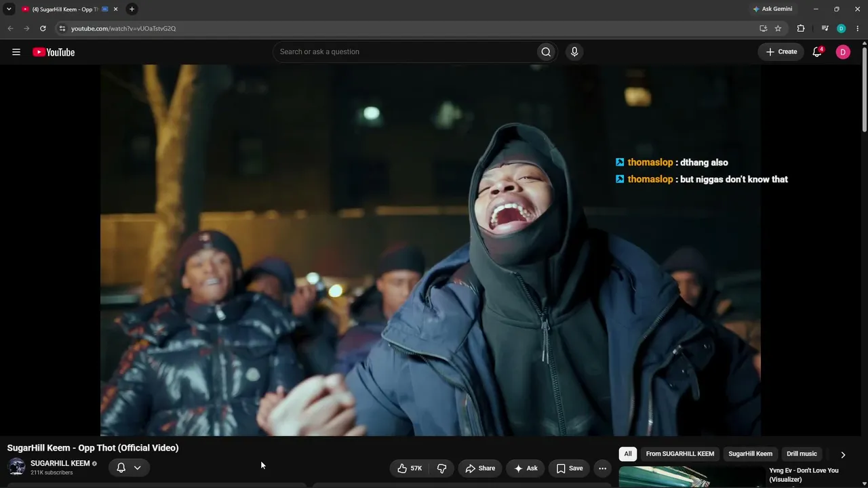The height and width of the screenshot is (488, 868).
Task: Open Yvng Ev - Don't Love You video title
Action: point(804,475)
